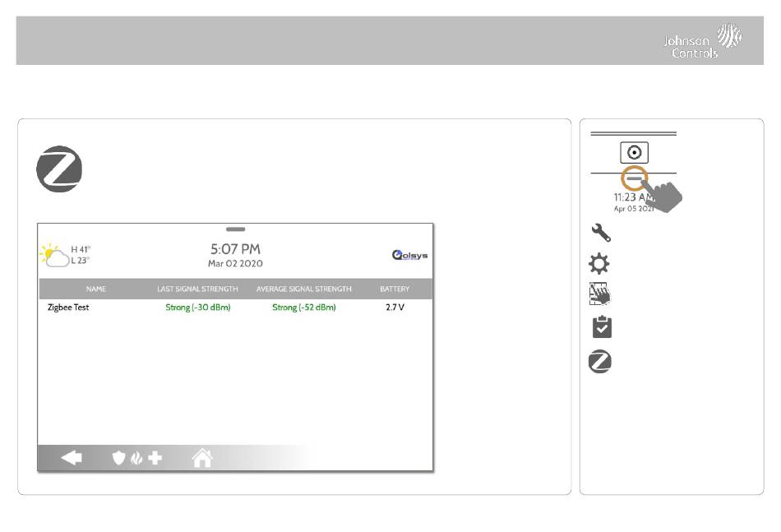
Task: Click the Johnson Controls logo
Action: tap(703, 41)
